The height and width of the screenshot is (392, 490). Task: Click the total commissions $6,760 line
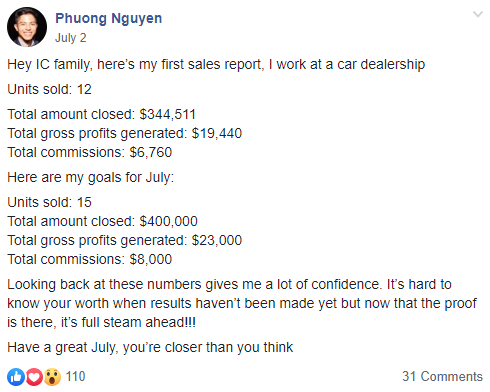click(90, 152)
